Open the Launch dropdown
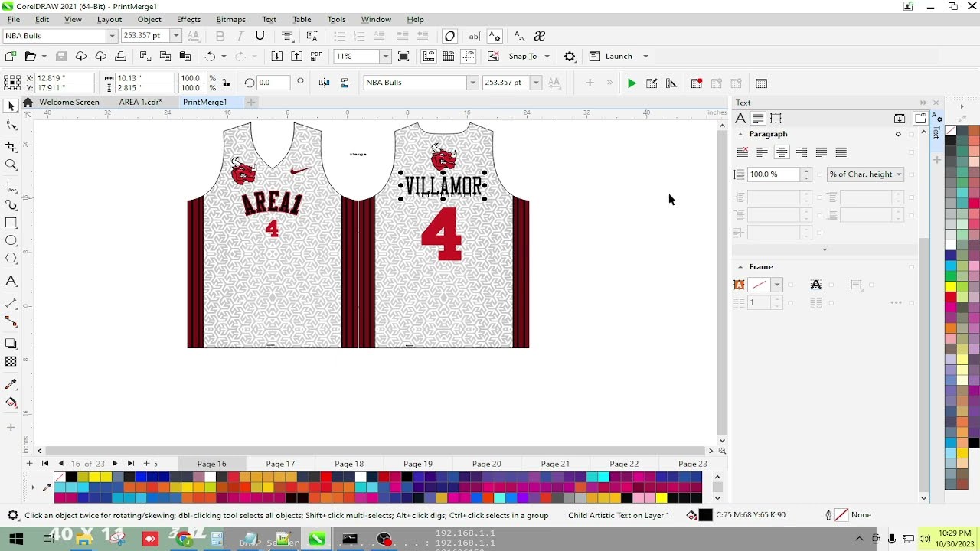Viewport: 980px width, 551px height. tap(645, 56)
